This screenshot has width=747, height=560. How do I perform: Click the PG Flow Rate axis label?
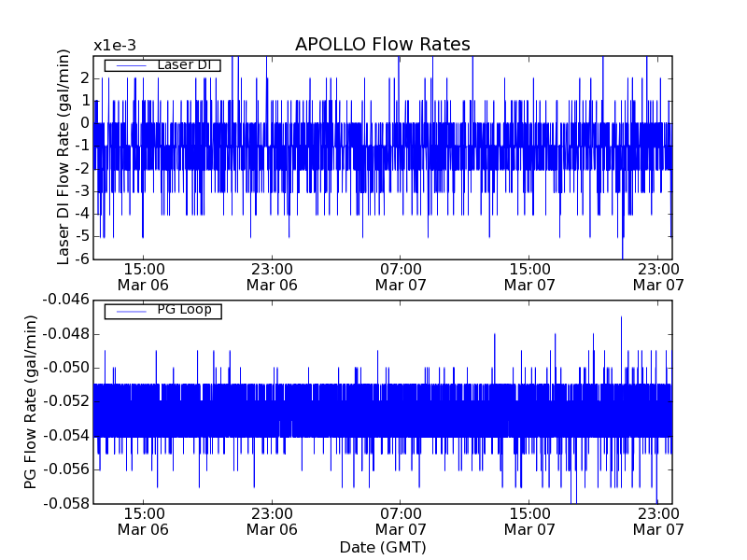pyautogui.click(x=31, y=402)
